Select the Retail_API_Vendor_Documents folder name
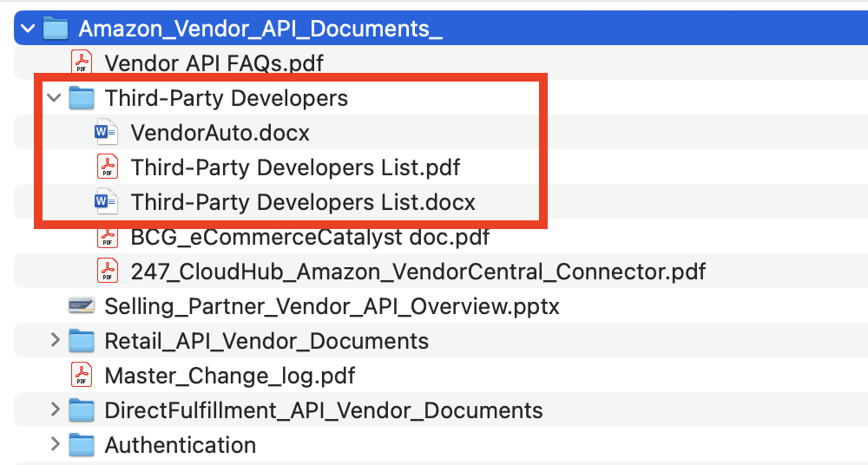The image size is (868, 465). pyautogui.click(x=266, y=341)
